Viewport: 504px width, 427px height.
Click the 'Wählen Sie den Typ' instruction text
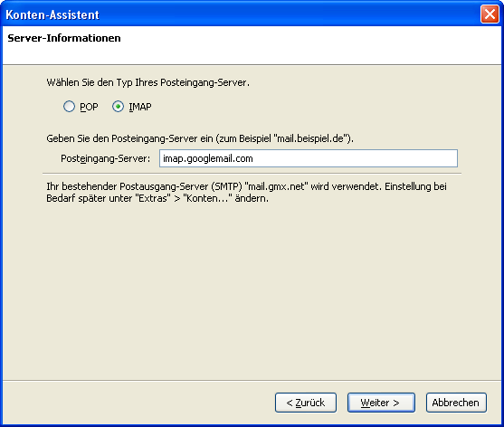click(x=147, y=82)
